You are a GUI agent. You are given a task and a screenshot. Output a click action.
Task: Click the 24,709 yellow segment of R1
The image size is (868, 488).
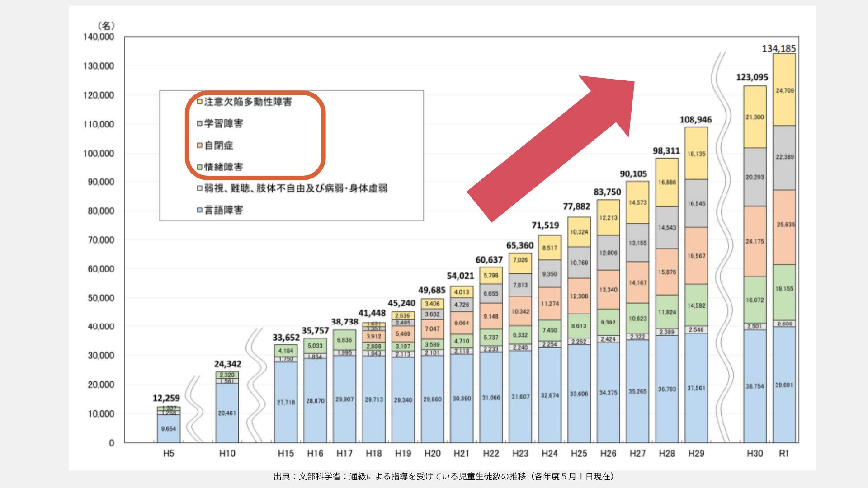784,90
